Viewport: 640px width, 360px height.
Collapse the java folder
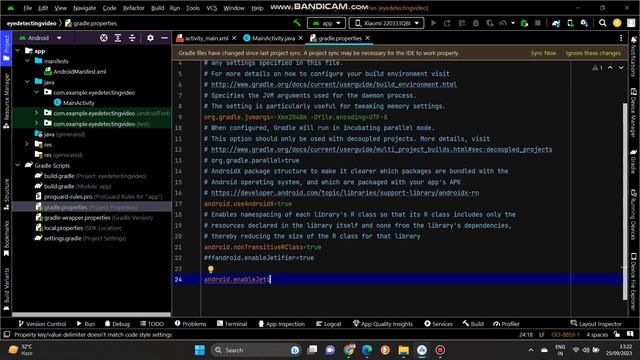(27, 82)
